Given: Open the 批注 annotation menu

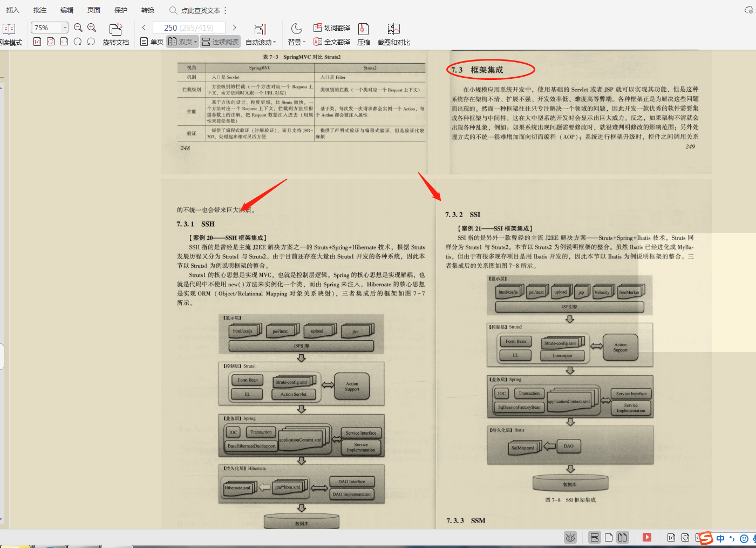Looking at the screenshot, I should point(39,9).
